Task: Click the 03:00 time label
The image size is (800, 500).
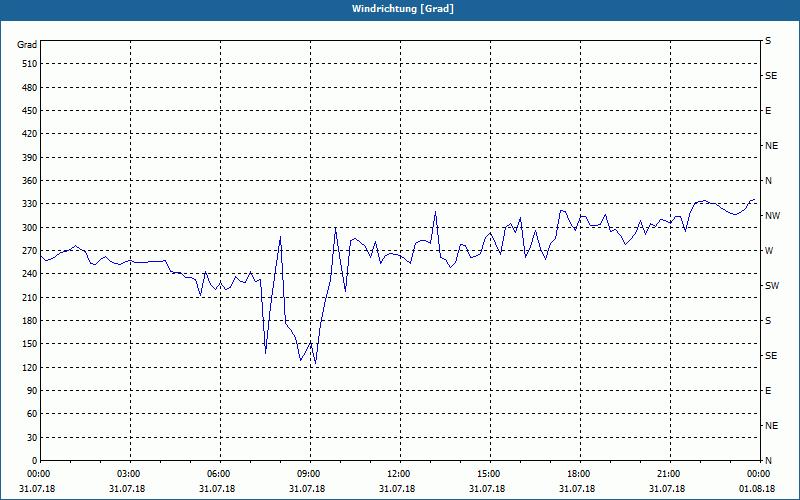Action: (x=129, y=474)
